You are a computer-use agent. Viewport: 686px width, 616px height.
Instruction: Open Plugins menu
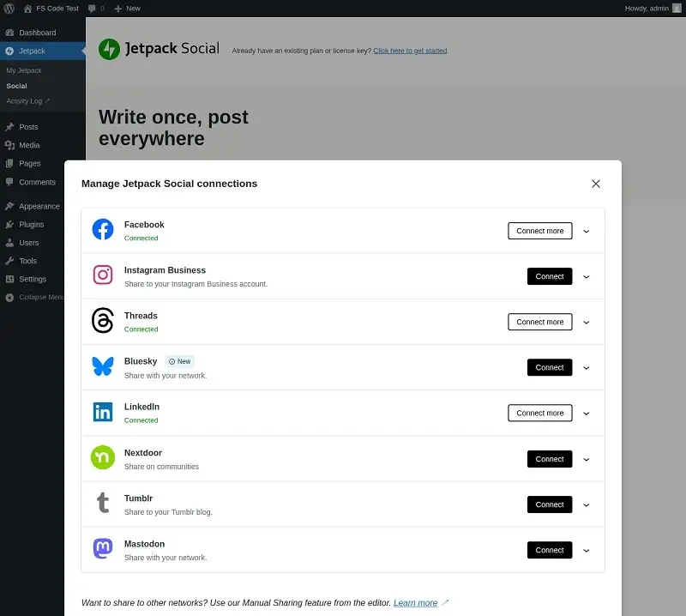33,225
